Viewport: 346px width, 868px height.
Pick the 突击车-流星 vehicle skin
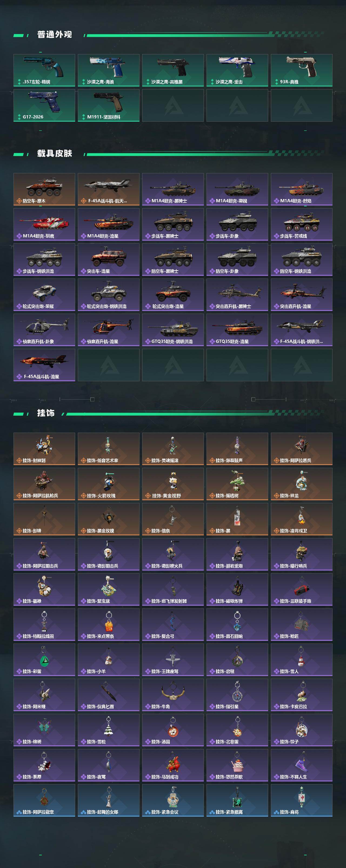click(x=108, y=260)
